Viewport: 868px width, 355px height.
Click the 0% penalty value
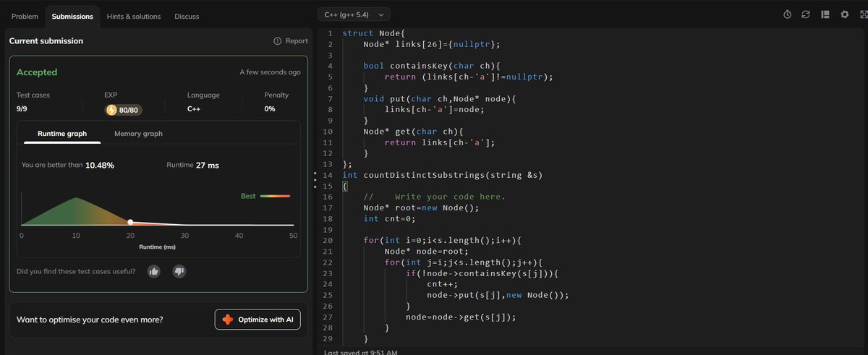[x=270, y=108]
